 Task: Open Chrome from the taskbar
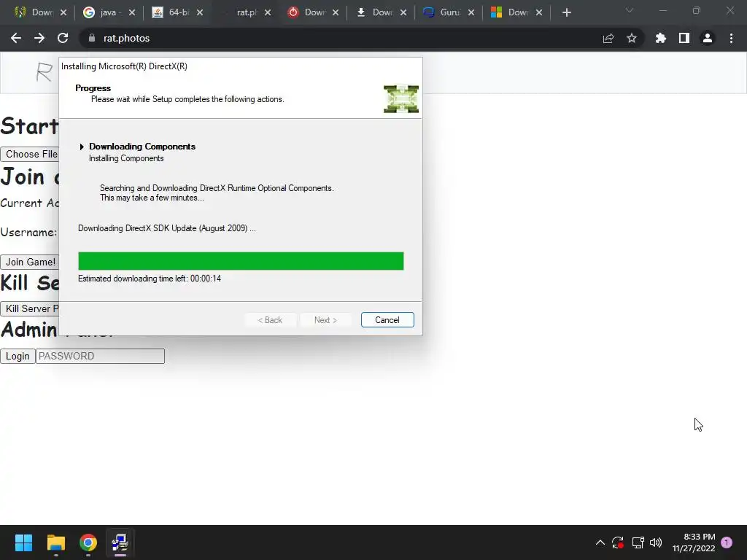pos(88,542)
